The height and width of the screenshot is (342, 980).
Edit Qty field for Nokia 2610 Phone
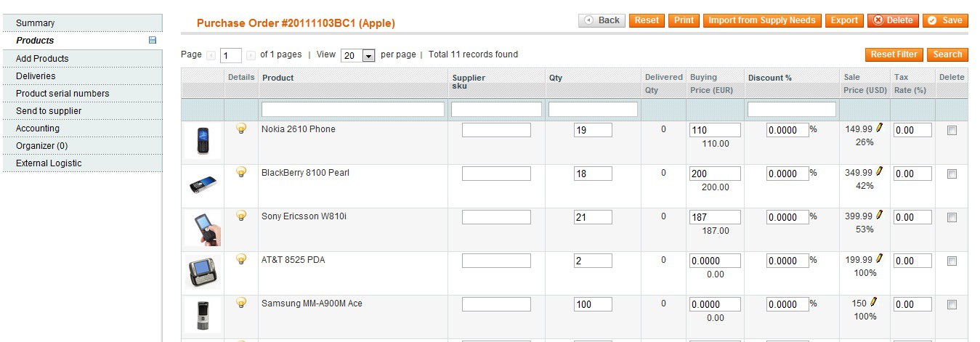pyautogui.click(x=593, y=130)
